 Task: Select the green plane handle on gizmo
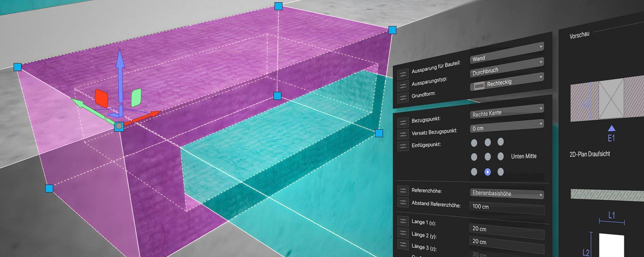click(136, 98)
